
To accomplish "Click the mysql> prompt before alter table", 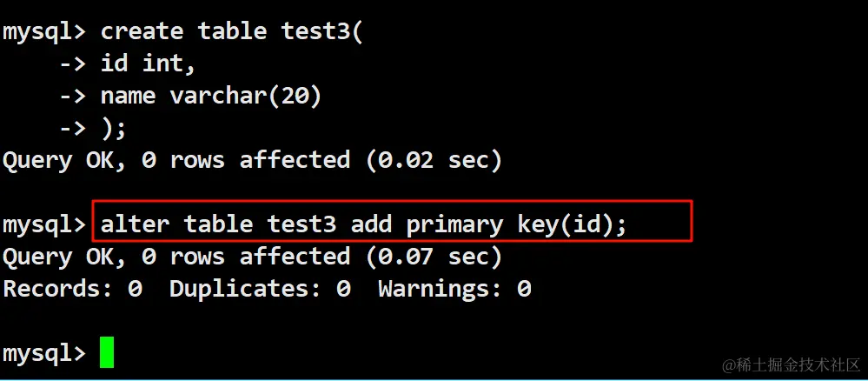I will [x=44, y=224].
